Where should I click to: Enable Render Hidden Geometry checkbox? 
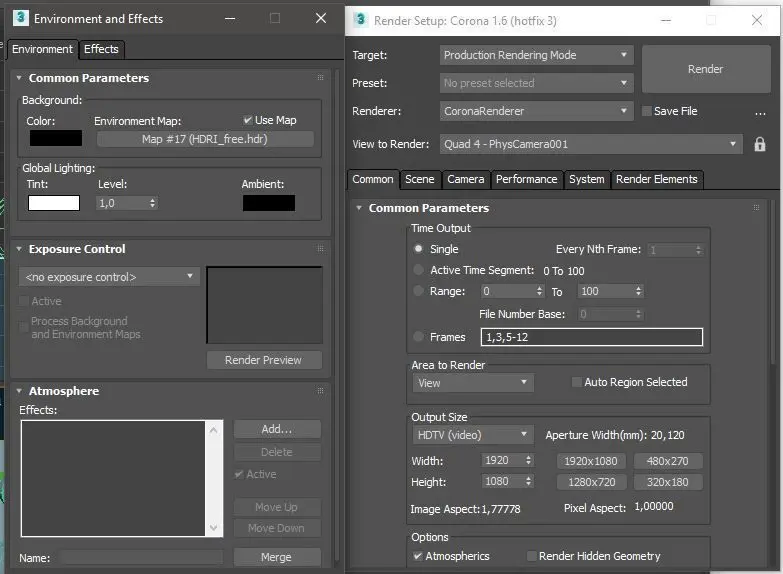(532, 556)
